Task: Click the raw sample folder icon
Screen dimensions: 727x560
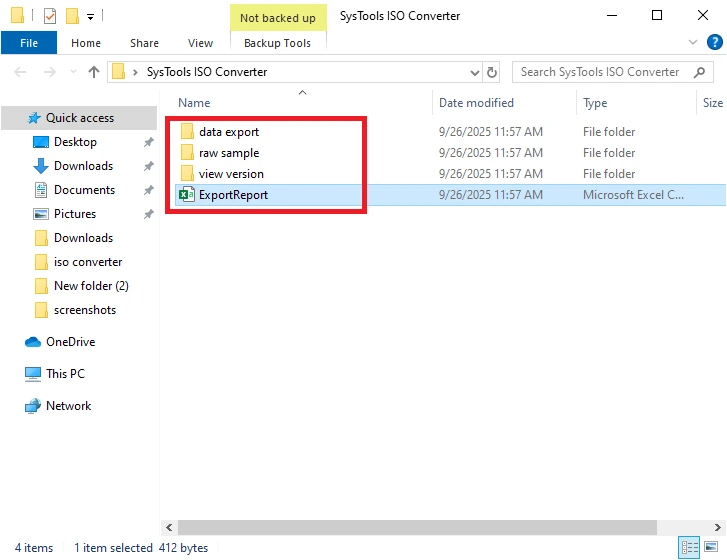Action: [187, 153]
